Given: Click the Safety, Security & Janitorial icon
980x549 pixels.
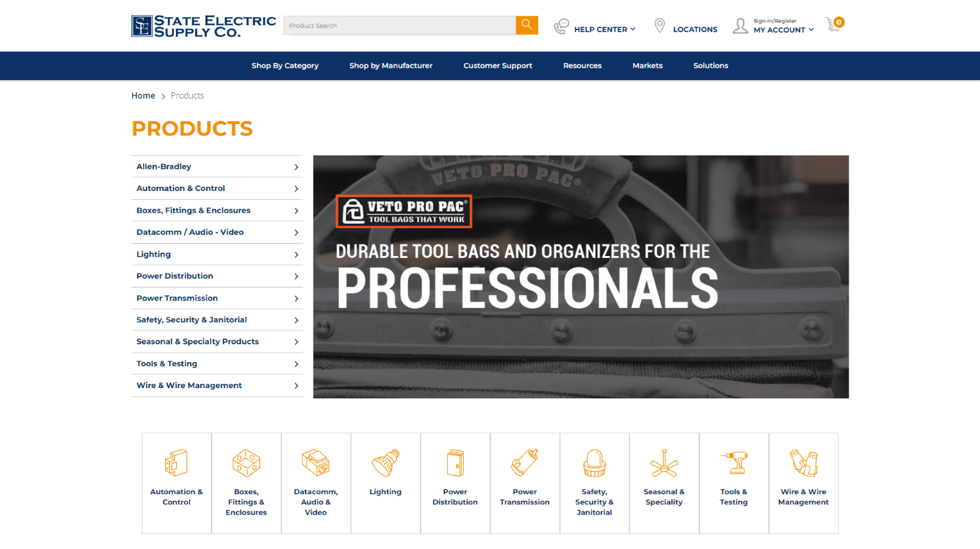Looking at the screenshot, I should (x=594, y=463).
